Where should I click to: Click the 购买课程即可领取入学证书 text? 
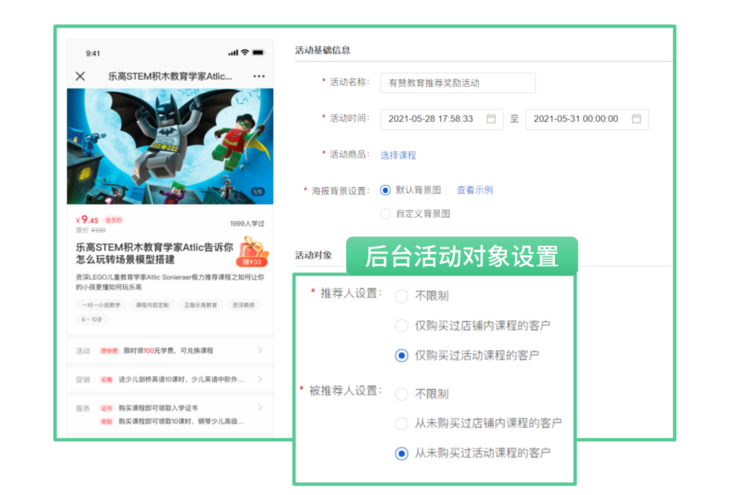[158, 408]
